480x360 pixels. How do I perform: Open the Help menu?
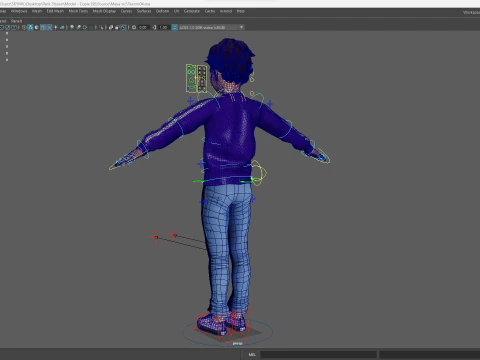(241, 11)
